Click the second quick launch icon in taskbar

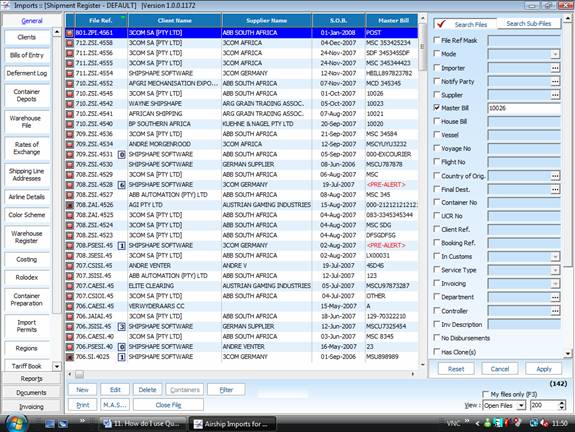pos(63,424)
